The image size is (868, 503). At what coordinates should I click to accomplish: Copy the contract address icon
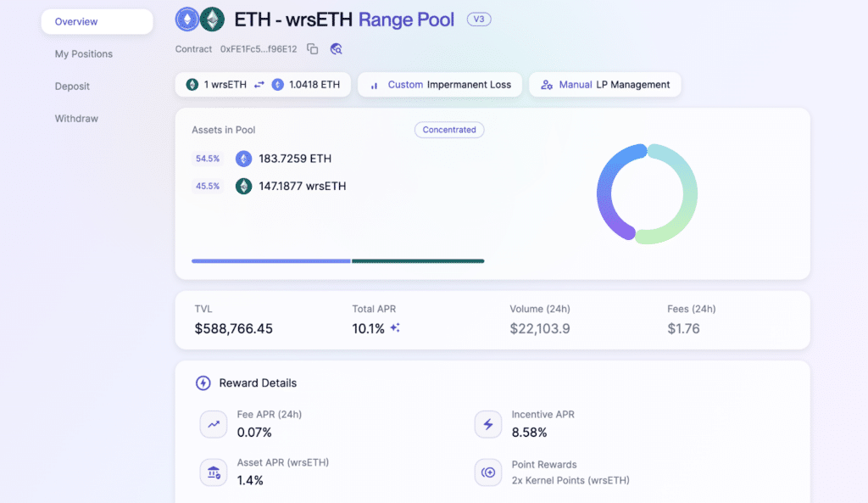312,48
